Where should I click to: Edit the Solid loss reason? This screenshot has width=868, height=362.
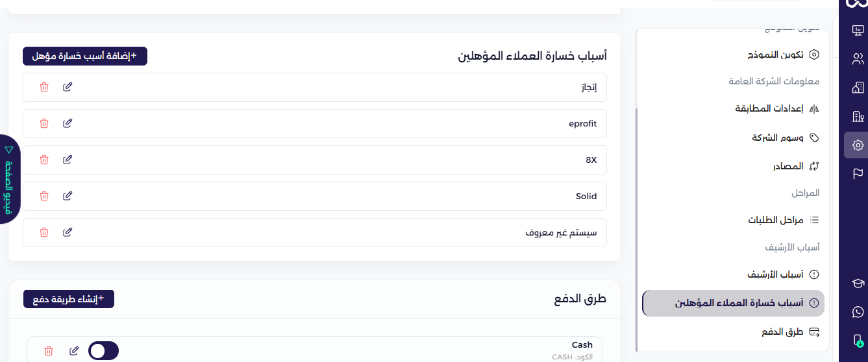tap(68, 196)
